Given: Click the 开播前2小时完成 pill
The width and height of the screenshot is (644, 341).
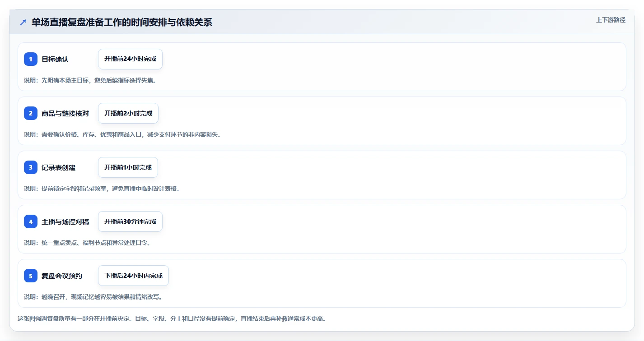Looking at the screenshot, I should 128,113.
